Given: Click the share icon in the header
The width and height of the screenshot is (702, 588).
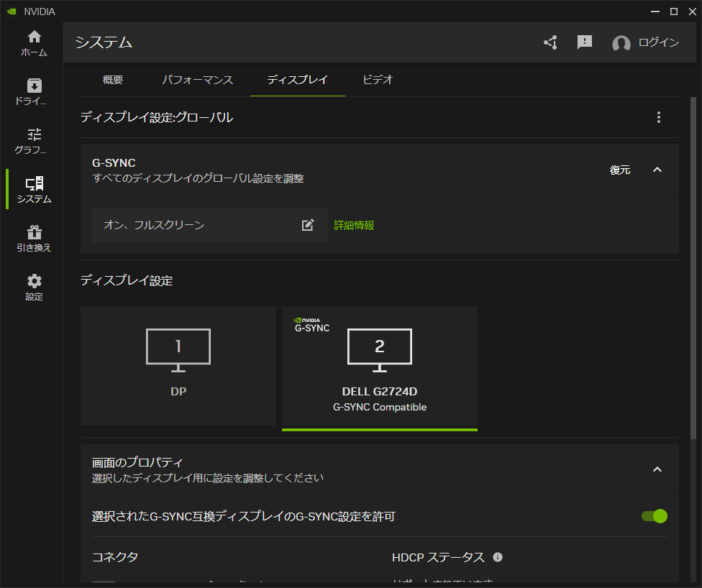Looking at the screenshot, I should click(x=551, y=42).
